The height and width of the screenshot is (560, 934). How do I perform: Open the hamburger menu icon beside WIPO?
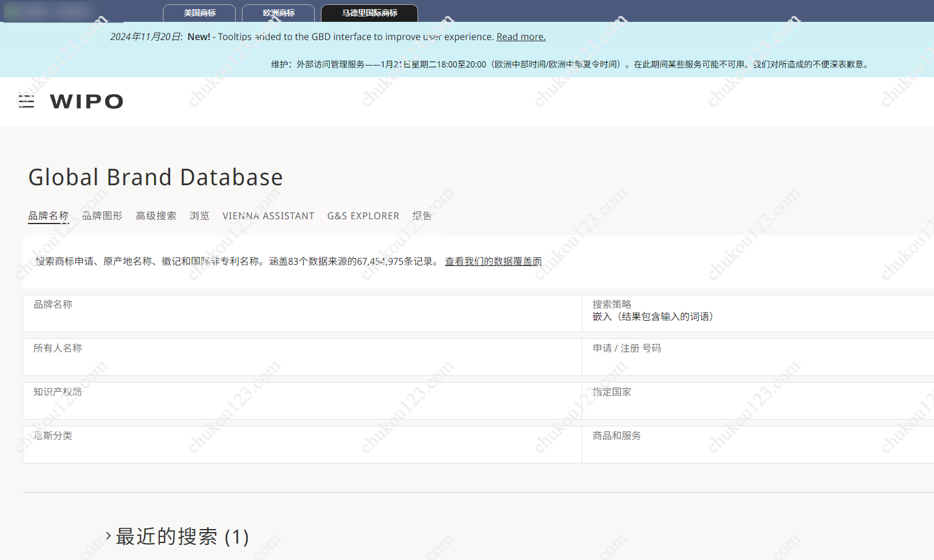pyautogui.click(x=26, y=101)
